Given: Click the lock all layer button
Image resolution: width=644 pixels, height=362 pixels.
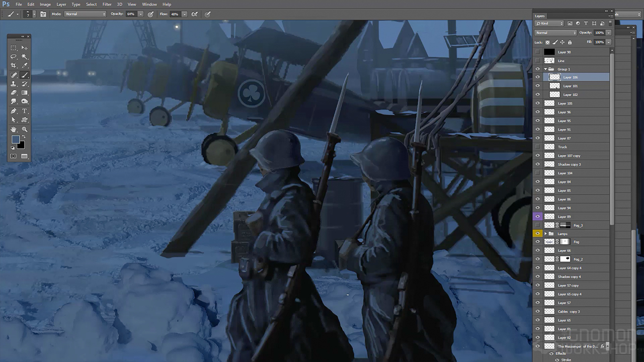Looking at the screenshot, I should [570, 42].
